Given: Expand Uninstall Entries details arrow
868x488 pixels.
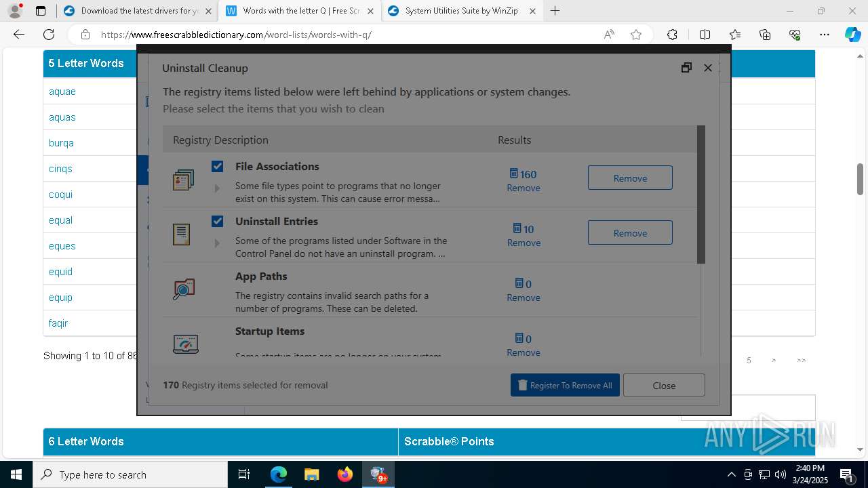Looking at the screenshot, I should click(217, 243).
